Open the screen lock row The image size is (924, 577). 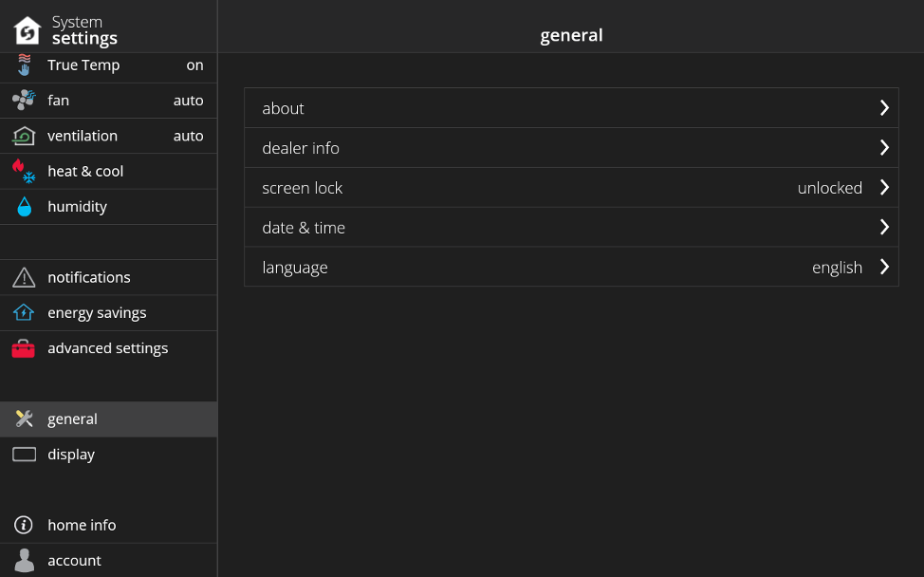tap(571, 187)
